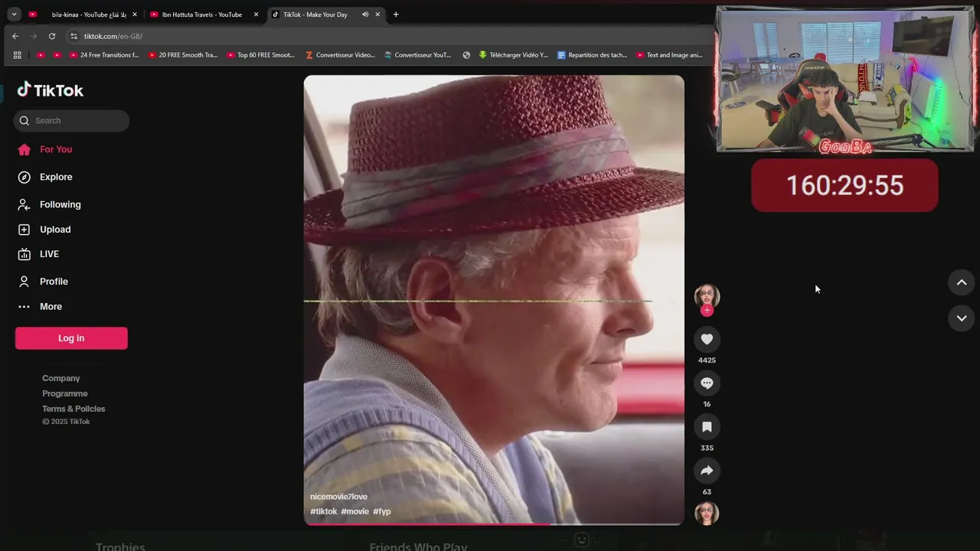Viewport: 980px width, 551px height.
Task: Seek on the video progress bar
Action: click(494, 523)
